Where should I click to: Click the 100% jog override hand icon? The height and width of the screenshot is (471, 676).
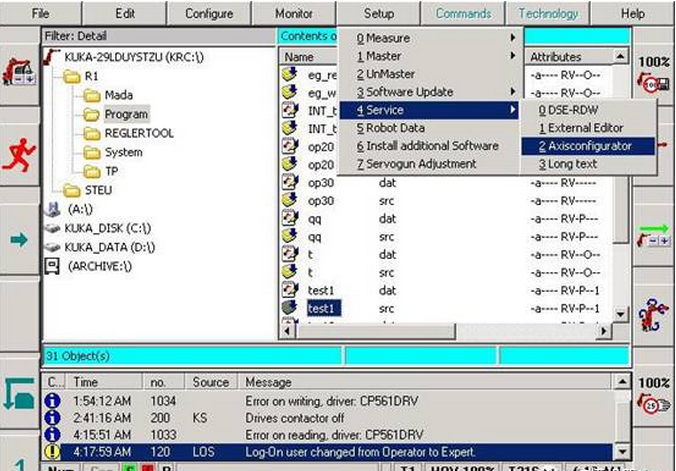[x=653, y=396]
